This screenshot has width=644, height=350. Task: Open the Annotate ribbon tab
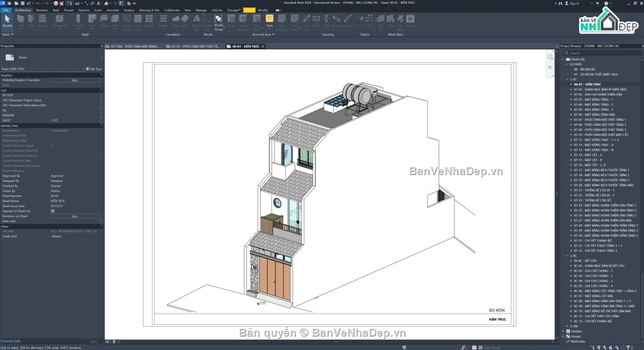click(x=113, y=10)
